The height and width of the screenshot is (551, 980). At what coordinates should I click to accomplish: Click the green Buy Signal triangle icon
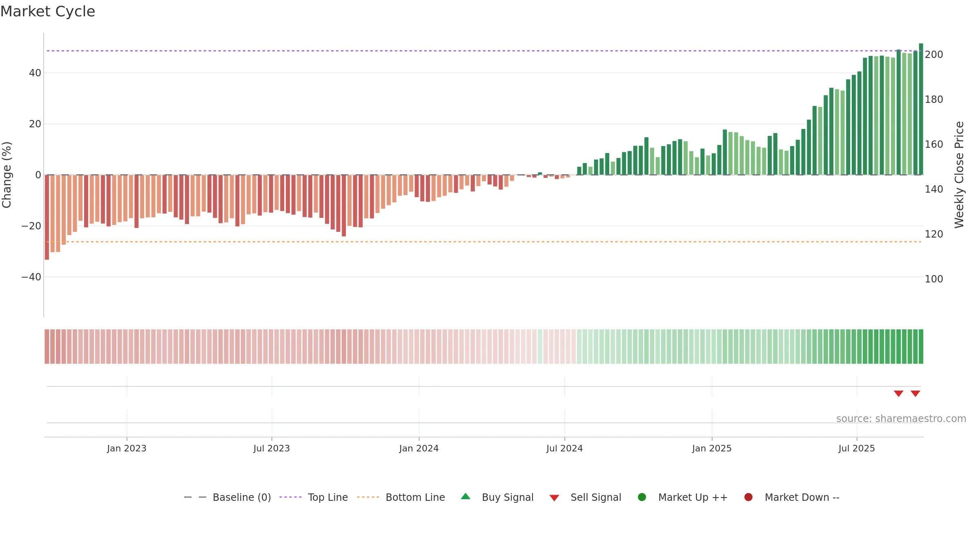point(465,496)
